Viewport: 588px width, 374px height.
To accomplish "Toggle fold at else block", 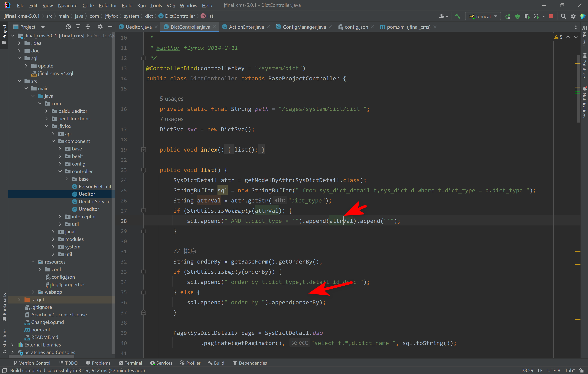I will pos(144,292).
